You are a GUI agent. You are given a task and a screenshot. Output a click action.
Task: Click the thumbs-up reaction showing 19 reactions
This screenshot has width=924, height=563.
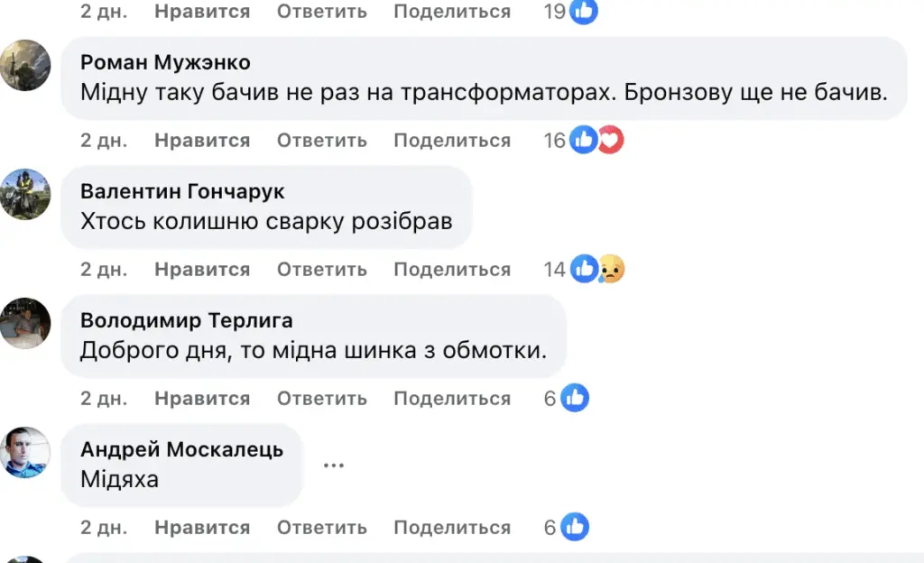(582, 12)
